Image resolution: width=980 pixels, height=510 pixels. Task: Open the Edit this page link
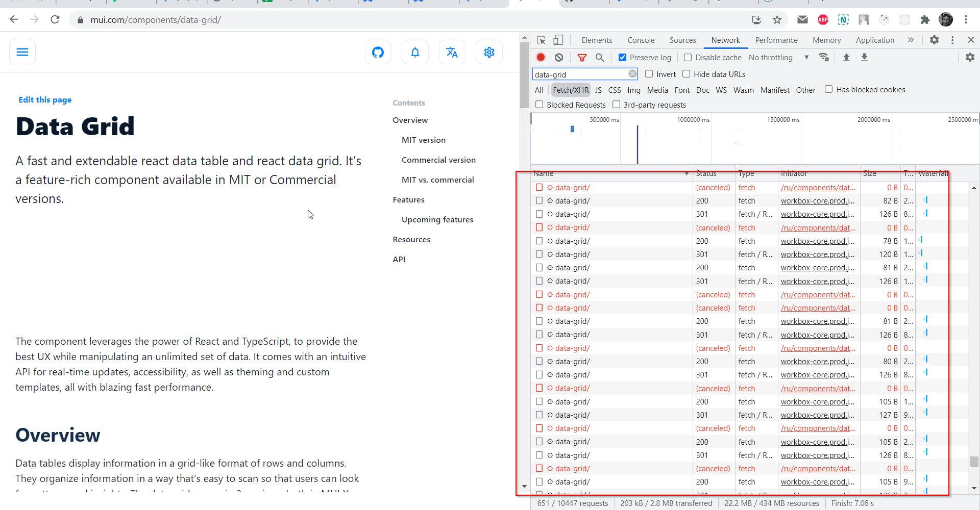(45, 99)
